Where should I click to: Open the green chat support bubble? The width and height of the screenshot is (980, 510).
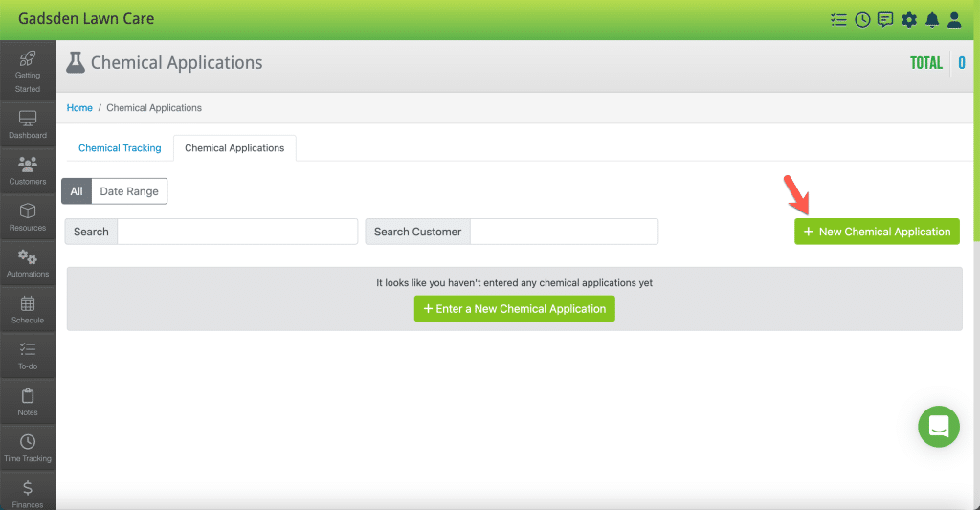(939, 427)
